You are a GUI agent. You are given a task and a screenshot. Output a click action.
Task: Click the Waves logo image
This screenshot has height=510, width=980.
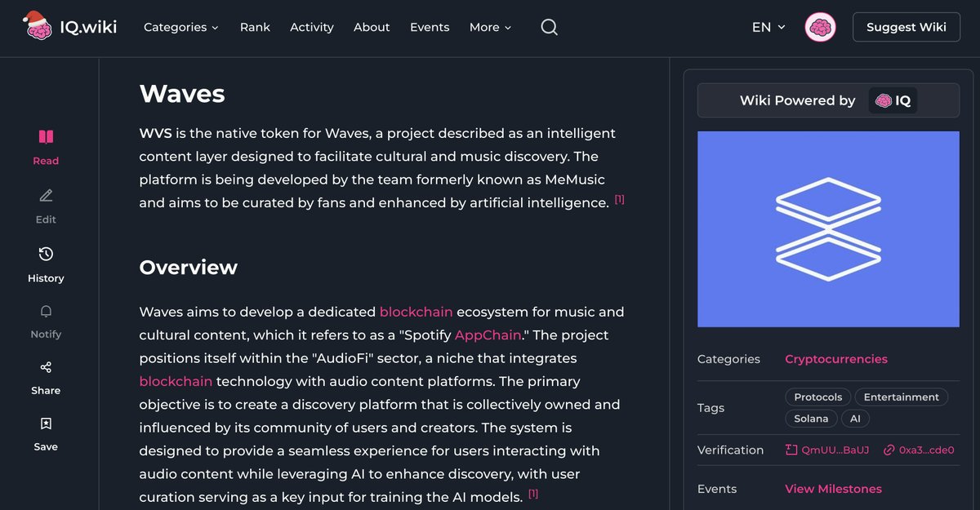(x=828, y=229)
